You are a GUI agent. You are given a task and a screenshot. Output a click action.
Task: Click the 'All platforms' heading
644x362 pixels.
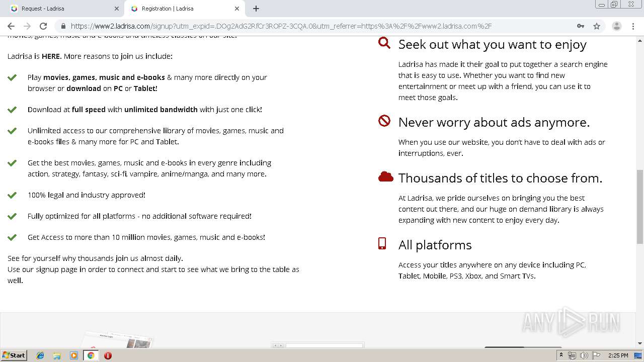click(435, 245)
